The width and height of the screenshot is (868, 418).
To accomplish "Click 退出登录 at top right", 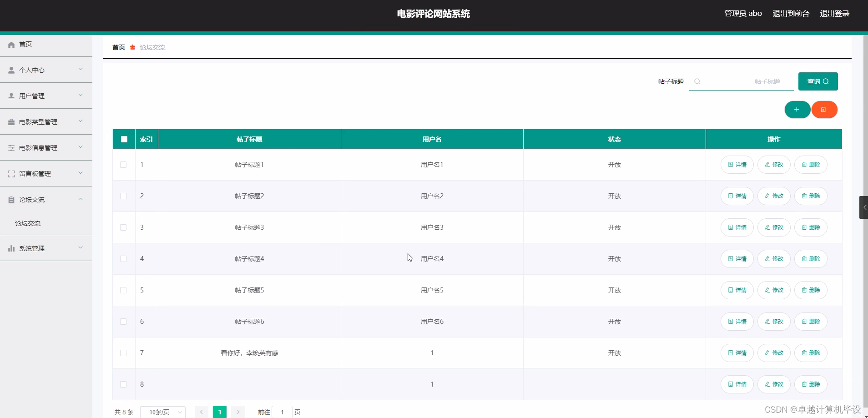I will click(x=834, y=13).
